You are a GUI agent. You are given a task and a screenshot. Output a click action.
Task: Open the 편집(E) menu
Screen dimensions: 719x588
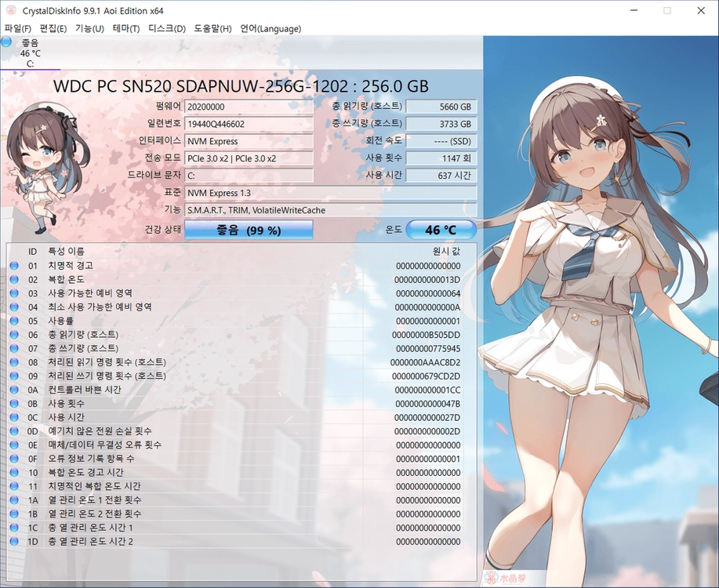tap(53, 28)
